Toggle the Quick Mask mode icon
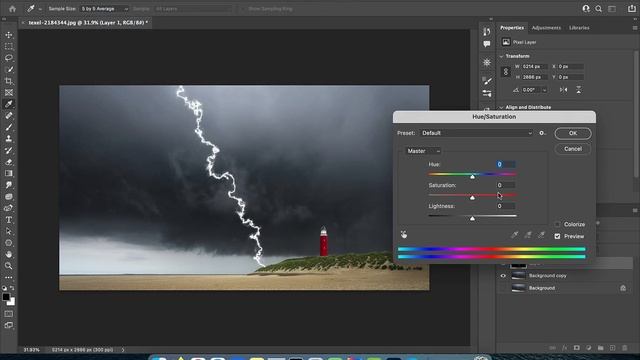The height and width of the screenshot is (360, 640). coord(9,314)
